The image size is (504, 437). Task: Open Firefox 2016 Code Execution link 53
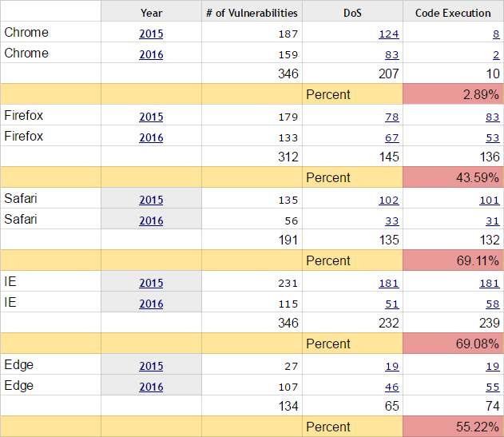[493, 137]
